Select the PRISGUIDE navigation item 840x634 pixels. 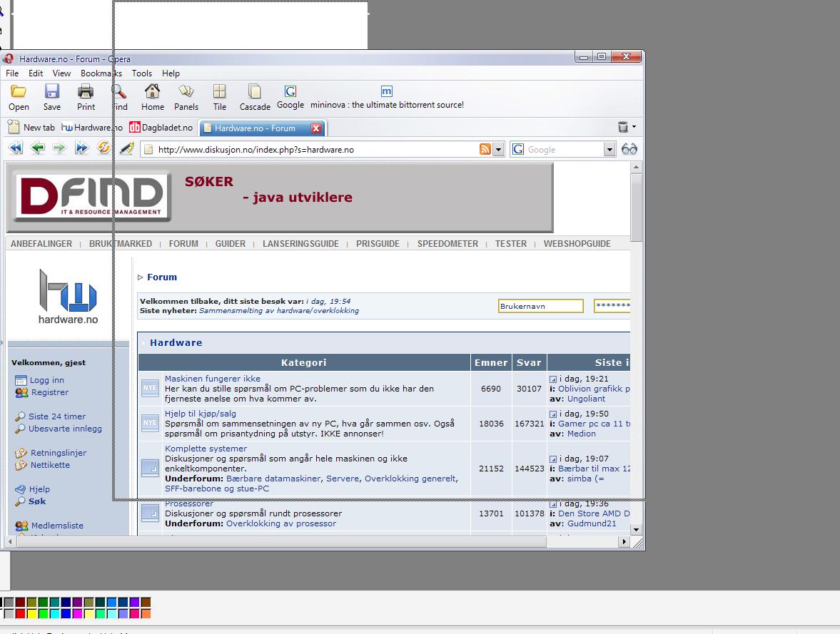(378, 244)
